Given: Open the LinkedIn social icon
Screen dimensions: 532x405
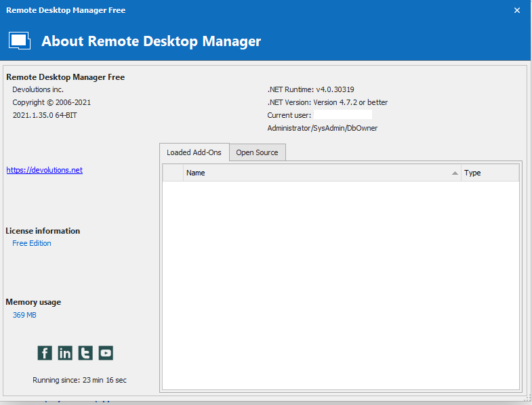Looking at the screenshot, I should pos(65,353).
